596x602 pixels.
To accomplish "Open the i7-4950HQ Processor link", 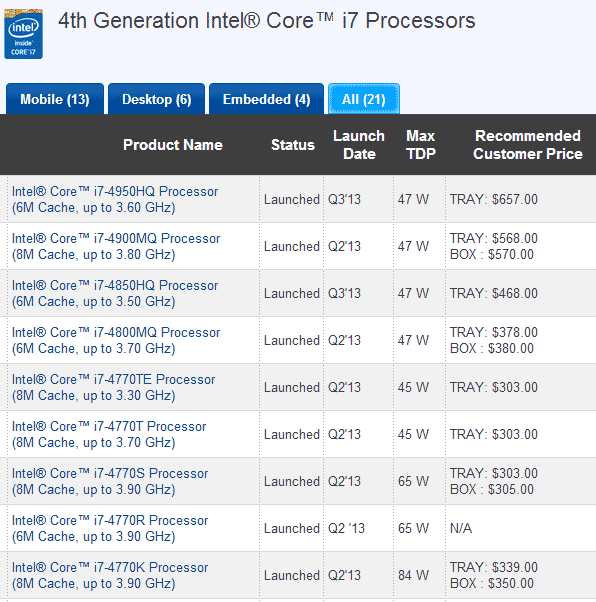I will [x=115, y=199].
